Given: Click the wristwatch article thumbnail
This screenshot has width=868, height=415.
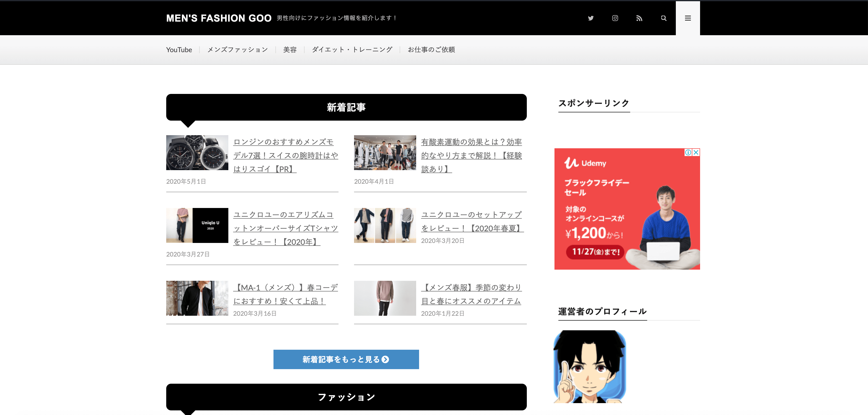Looking at the screenshot, I should [x=197, y=152].
